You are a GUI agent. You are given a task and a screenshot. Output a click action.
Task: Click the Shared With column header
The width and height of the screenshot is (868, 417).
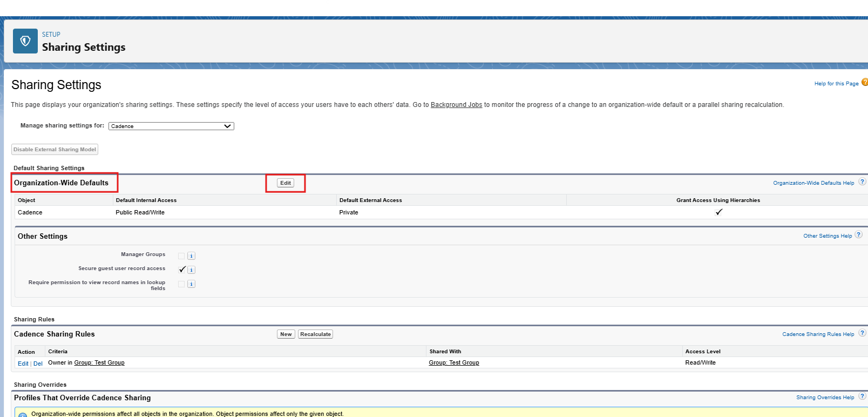coord(445,351)
